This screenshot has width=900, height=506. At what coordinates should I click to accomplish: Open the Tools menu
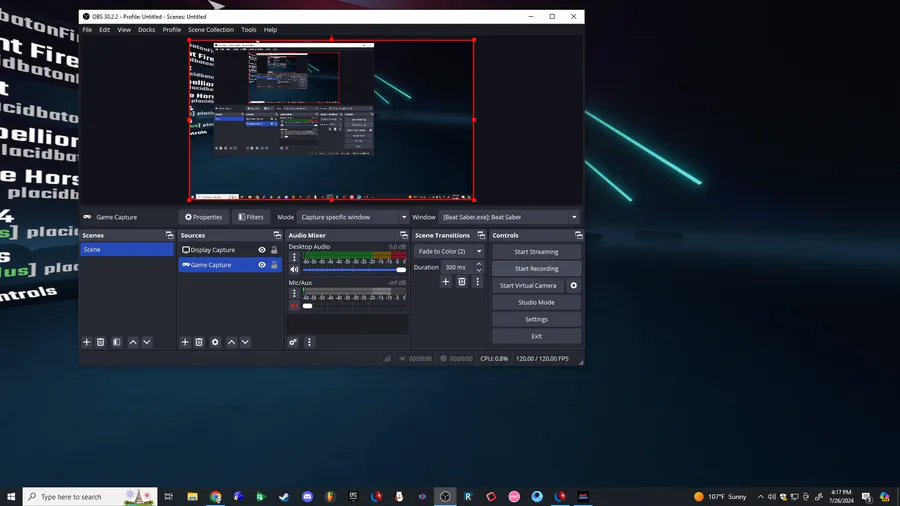pyautogui.click(x=249, y=30)
